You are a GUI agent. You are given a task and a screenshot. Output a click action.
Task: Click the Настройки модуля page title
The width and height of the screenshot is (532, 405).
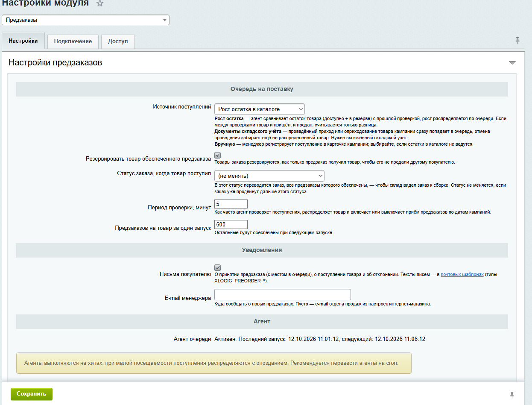pos(46,3)
